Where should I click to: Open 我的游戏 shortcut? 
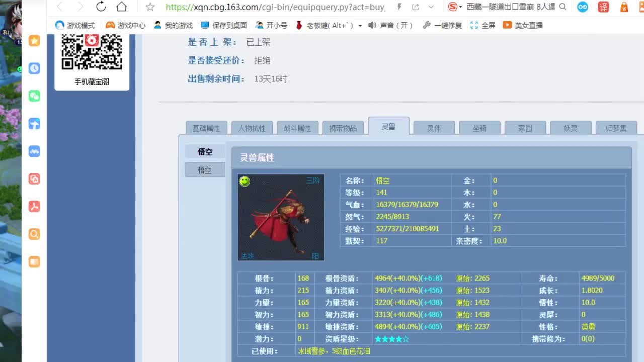click(173, 25)
